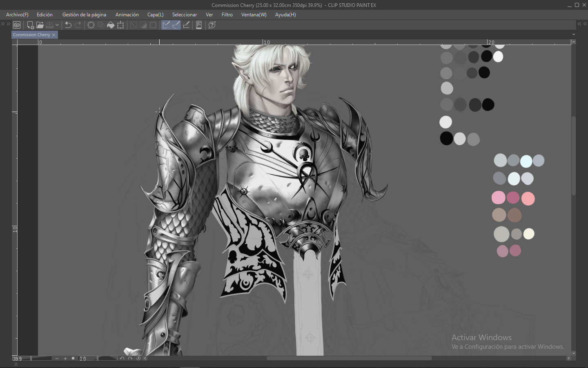Click the salmon pink color circle on canvas
This screenshot has height=368, width=588.
528,199
